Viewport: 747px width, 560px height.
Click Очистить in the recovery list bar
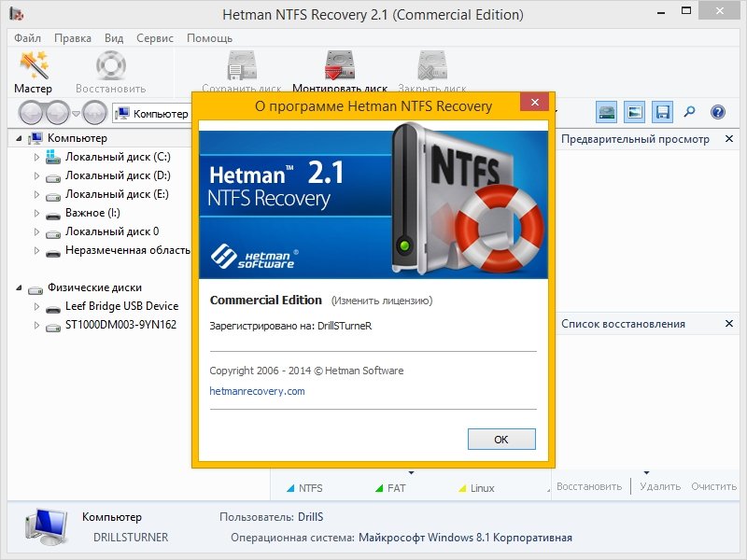pos(713,486)
